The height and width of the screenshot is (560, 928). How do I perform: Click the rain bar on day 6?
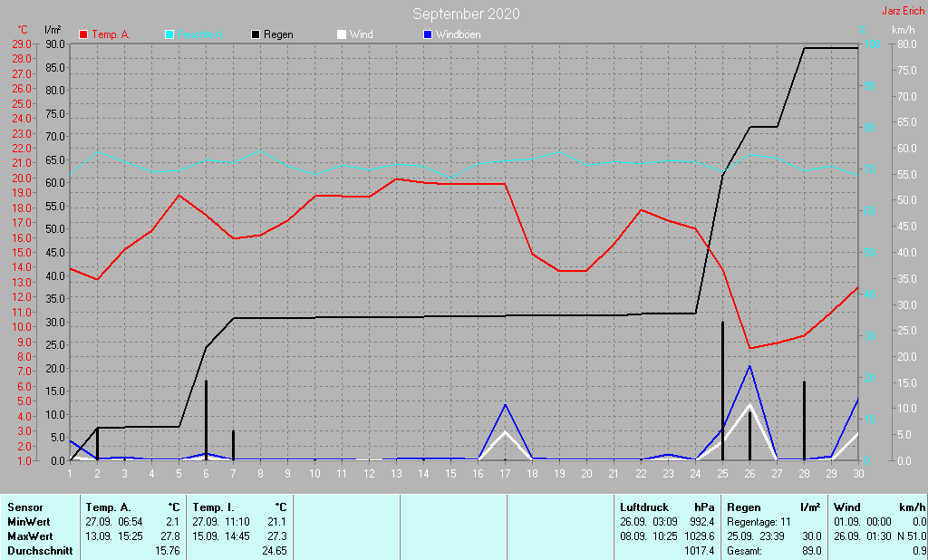[x=206, y=420]
